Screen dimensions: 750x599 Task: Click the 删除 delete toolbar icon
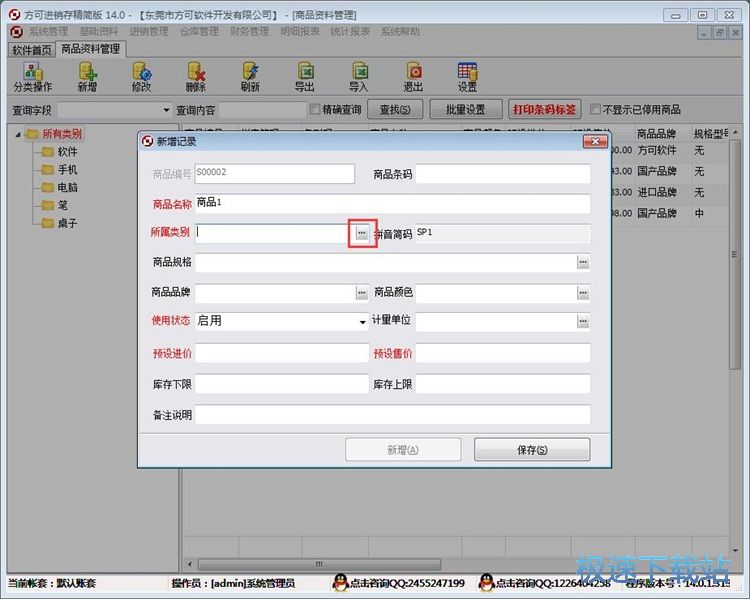click(x=196, y=77)
